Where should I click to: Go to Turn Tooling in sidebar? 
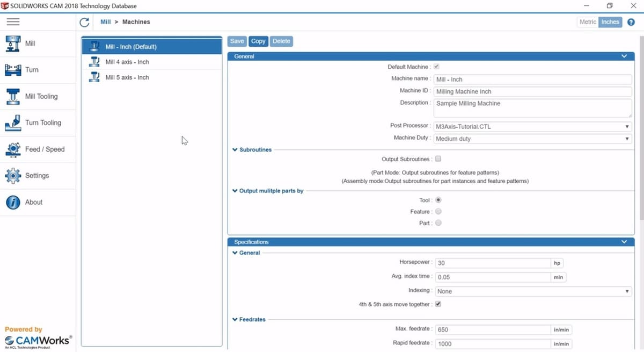click(x=38, y=123)
